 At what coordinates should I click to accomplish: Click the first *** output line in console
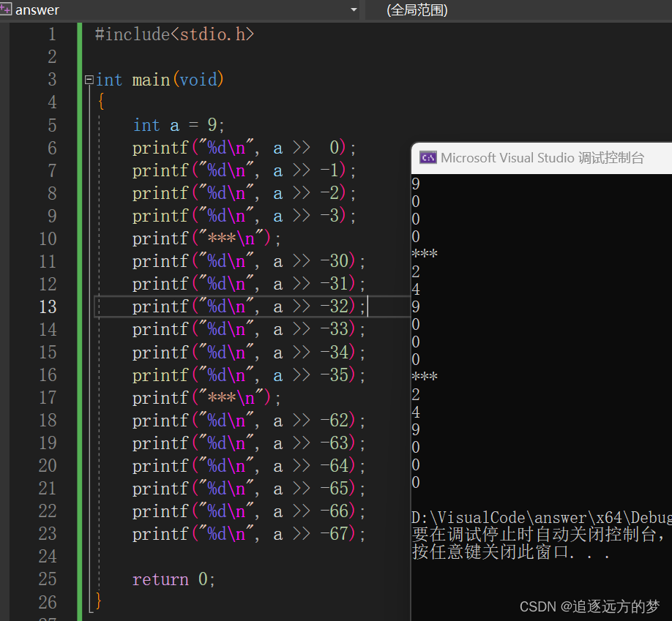click(425, 254)
